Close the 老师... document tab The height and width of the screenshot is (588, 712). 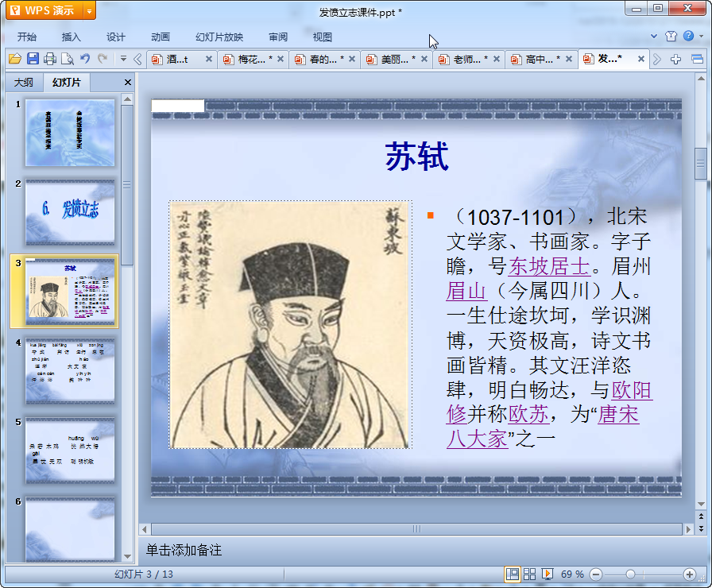497,59
